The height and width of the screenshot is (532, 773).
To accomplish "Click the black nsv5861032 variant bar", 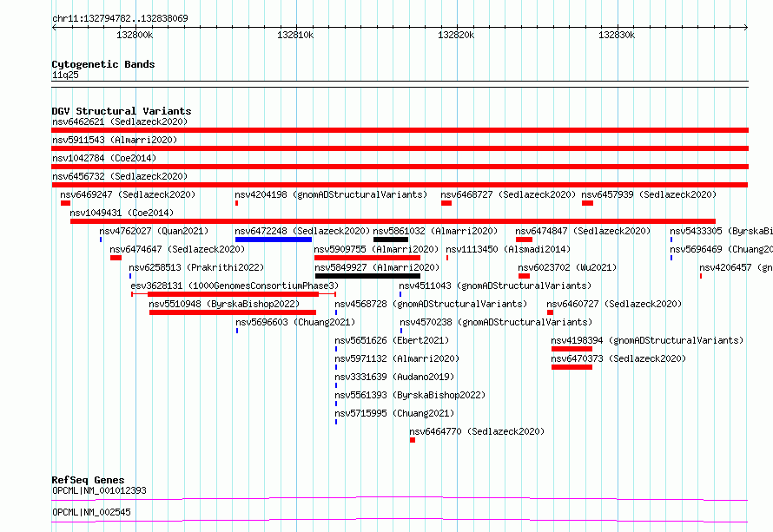I will [x=391, y=240].
